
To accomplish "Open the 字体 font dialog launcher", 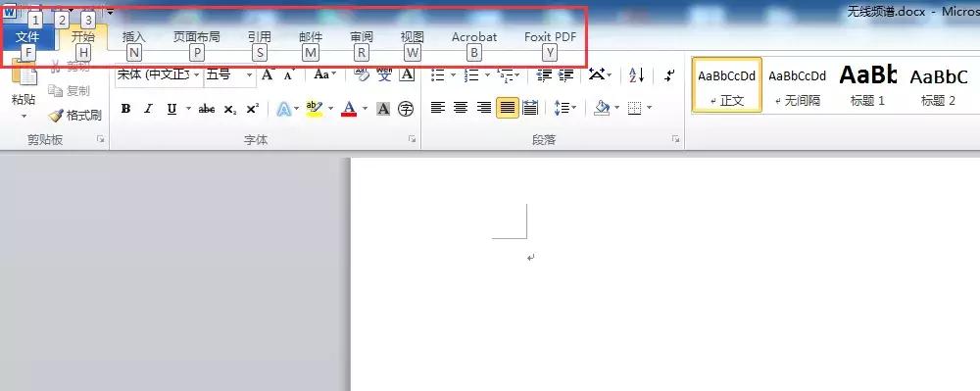I will tap(412, 140).
